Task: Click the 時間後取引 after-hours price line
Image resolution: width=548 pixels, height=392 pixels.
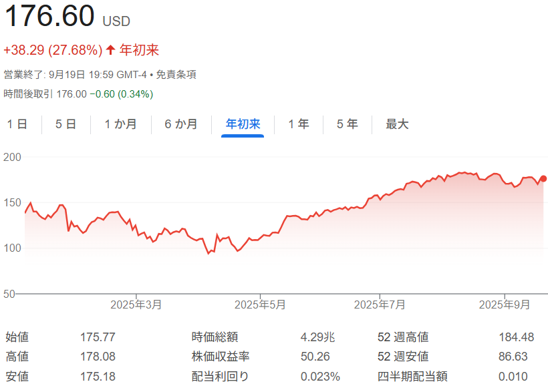Action: pos(78,94)
